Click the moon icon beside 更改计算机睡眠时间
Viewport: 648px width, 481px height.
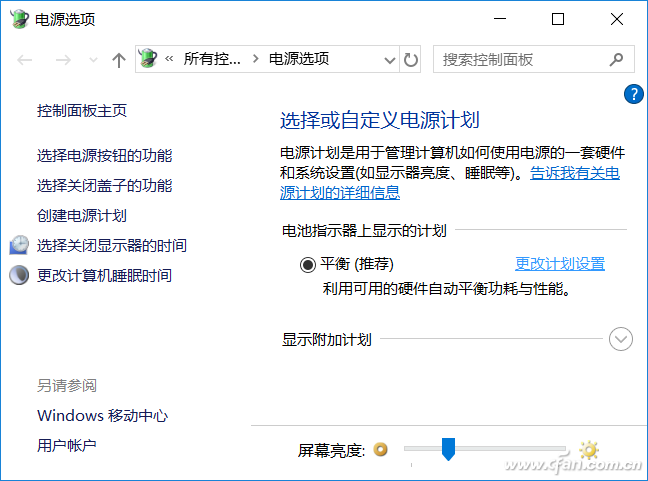click(x=19, y=275)
